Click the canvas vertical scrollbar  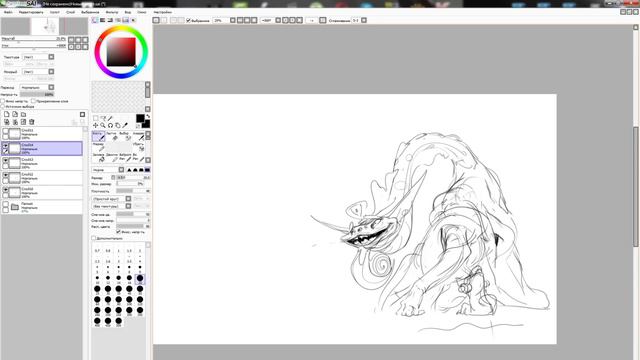636,188
